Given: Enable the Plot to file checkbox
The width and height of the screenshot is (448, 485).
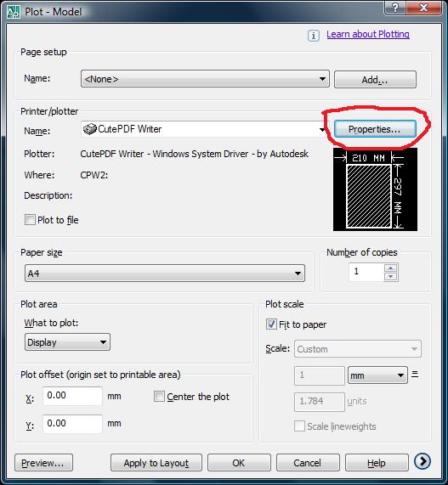Looking at the screenshot, I should pos(30,220).
